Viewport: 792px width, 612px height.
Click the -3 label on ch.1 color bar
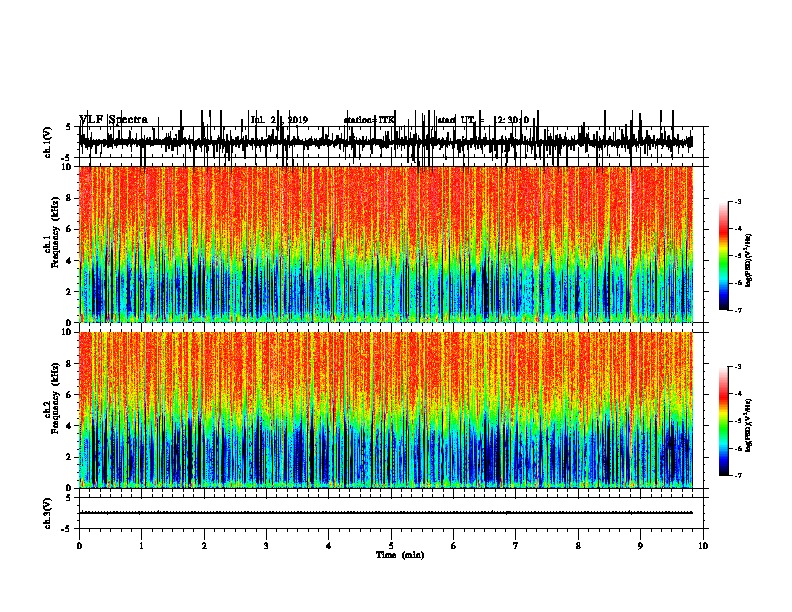pyautogui.click(x=737, y=201)
